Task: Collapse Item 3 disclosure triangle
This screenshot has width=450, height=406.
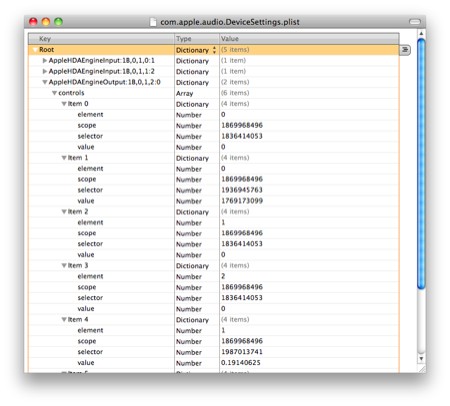Action: [64, 266]
